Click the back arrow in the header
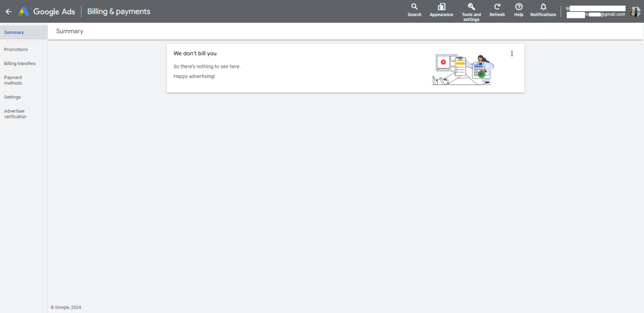 pos(8,12)
